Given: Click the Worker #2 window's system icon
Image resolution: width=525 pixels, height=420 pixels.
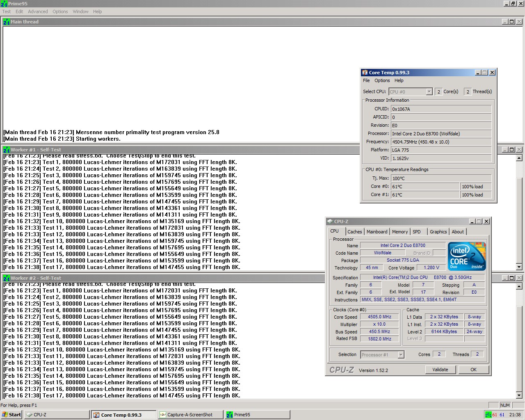Looking at the screenshot, I should 6,278.
